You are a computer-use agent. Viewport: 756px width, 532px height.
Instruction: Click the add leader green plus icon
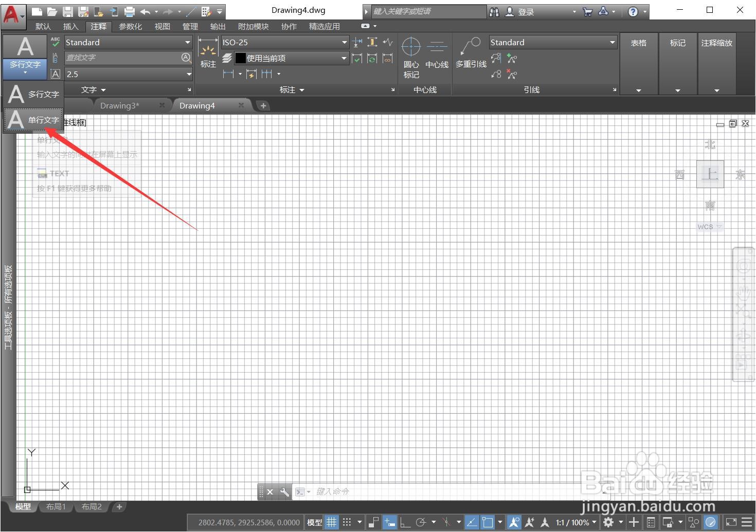(x=512, y=58)
